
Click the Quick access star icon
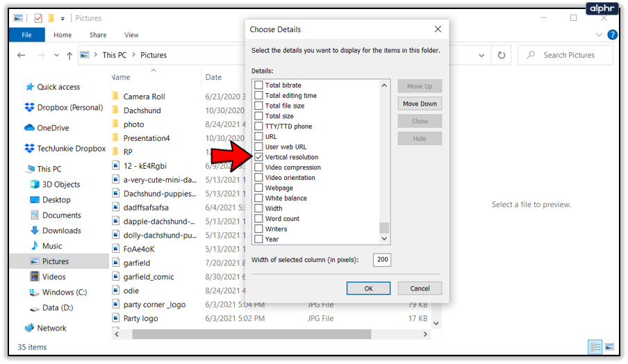(x=30, y=87)
